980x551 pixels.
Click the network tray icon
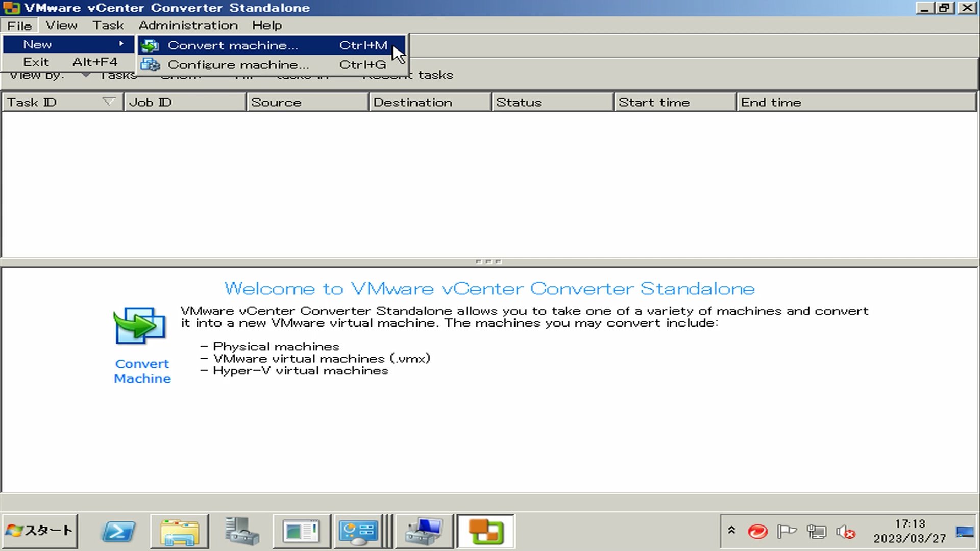click(x=816, y=532)
